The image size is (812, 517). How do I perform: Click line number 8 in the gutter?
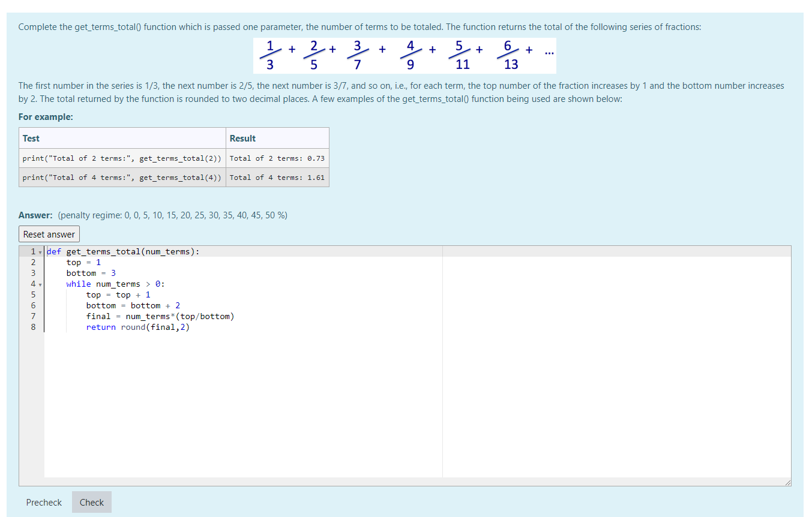click(33, 327)
